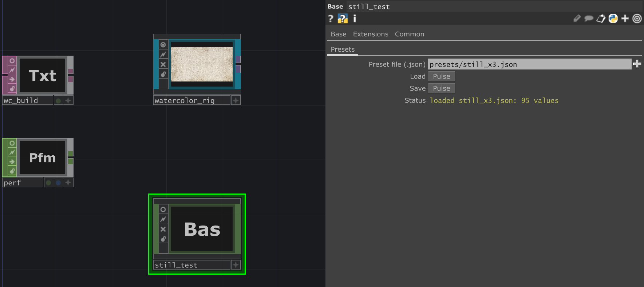Toggle arrow bypass flag on perf node
Image resolution: width=644 pixels, height=287 pixels.
12,162
